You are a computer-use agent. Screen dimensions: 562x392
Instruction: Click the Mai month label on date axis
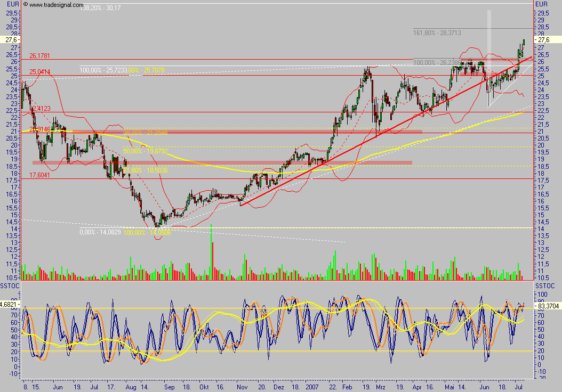click(449, 387)
